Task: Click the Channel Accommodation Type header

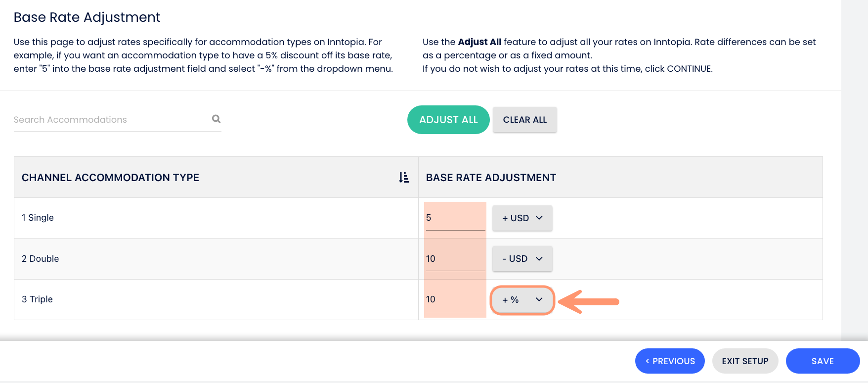Action: 110,178
